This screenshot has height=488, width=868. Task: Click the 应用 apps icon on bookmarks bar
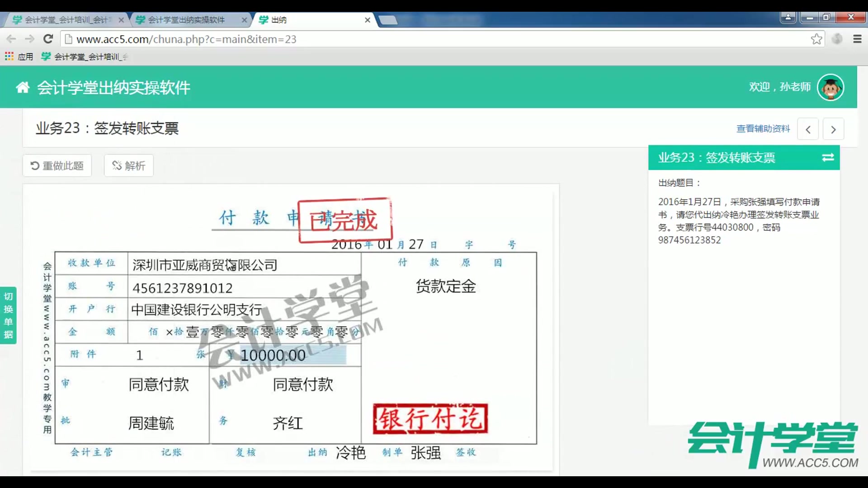coord(9,56)
